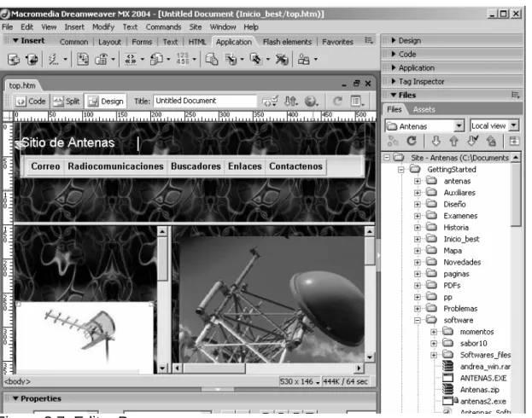This screenshot has width=532, height=418.
Task: Open the Antenas site dropdown
Action: pos(459,126)
